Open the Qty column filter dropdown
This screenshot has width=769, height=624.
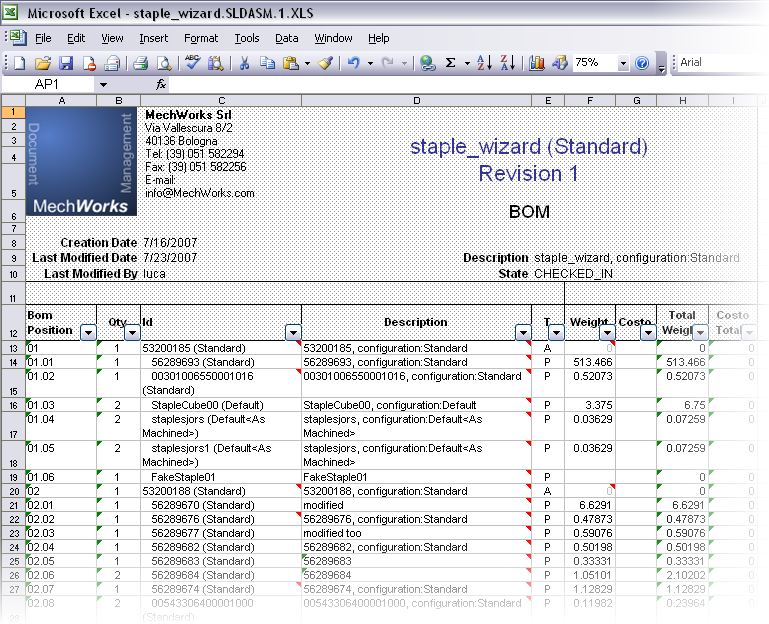coord(132,333)
